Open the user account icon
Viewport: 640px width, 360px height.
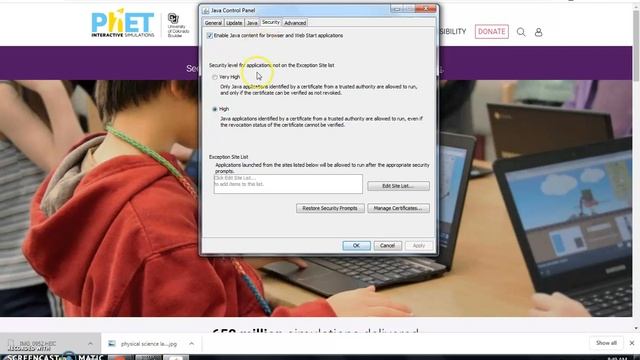point(538,32)
